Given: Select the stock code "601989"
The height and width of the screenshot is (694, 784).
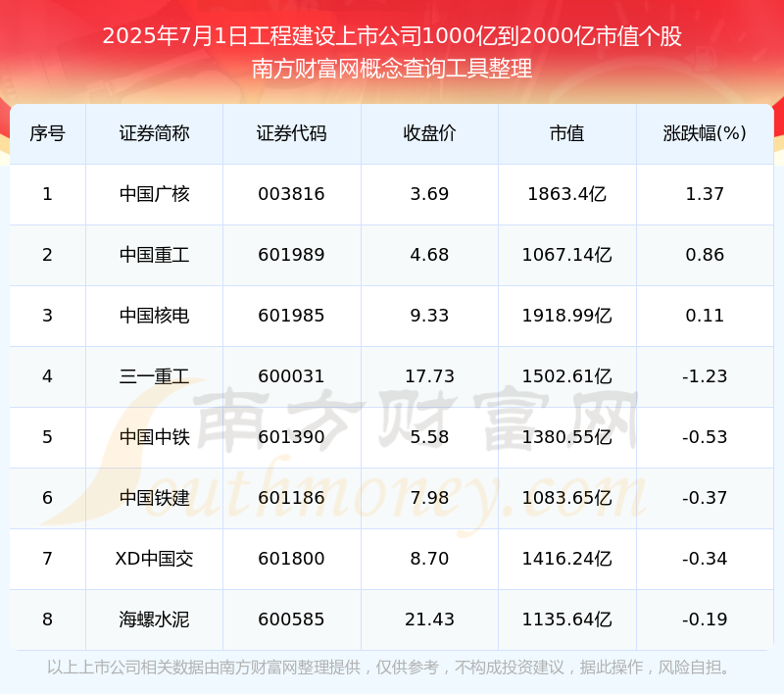Looking at the screenshot, I should coord(291,255).
